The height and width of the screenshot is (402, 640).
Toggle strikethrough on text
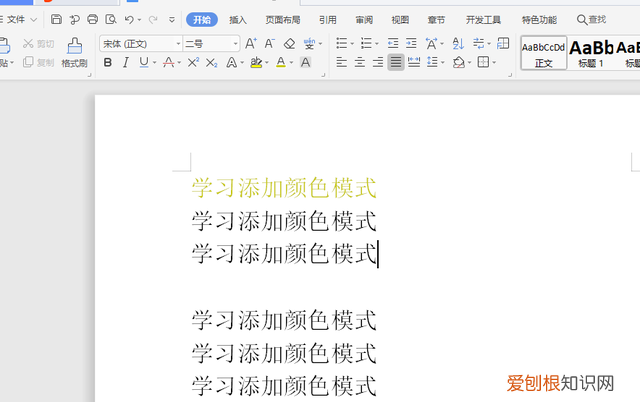169,62
